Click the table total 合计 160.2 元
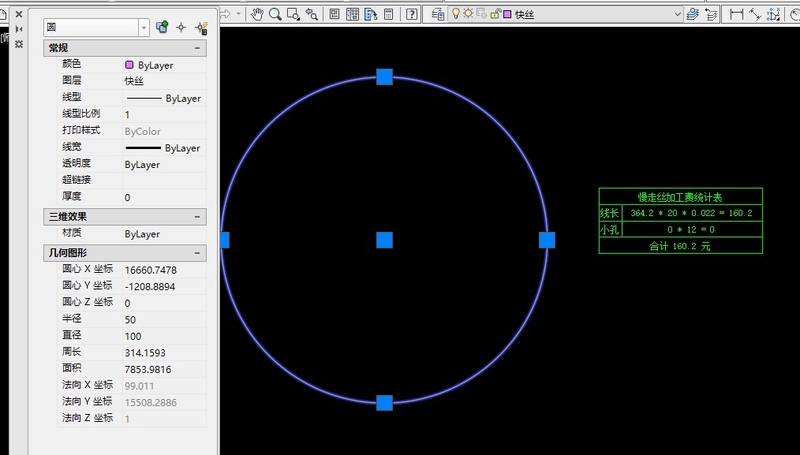The image size is (800, 455). click(680, 246)
